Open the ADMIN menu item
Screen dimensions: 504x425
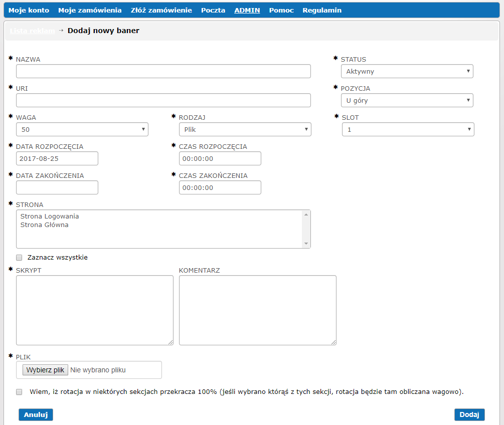point(247,10)
